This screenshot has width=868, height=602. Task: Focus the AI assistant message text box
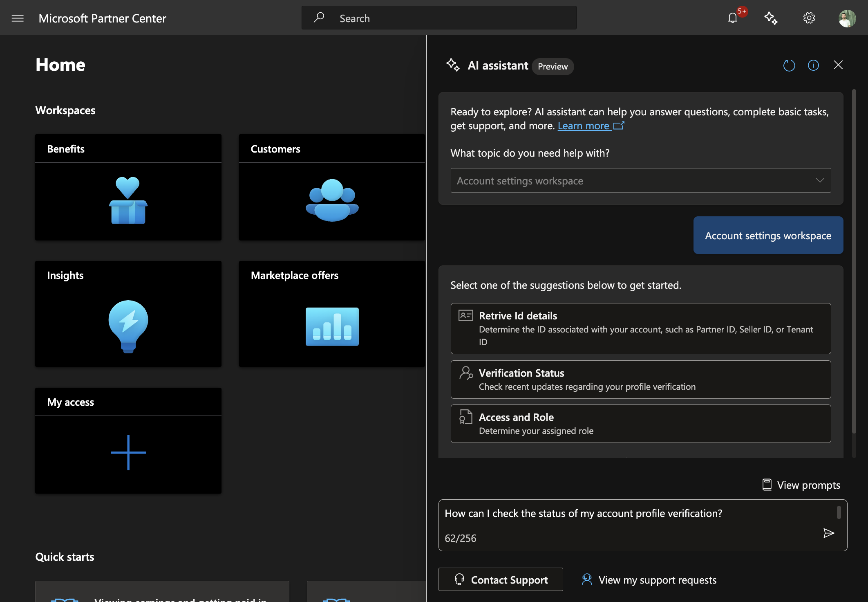[642, 525]
